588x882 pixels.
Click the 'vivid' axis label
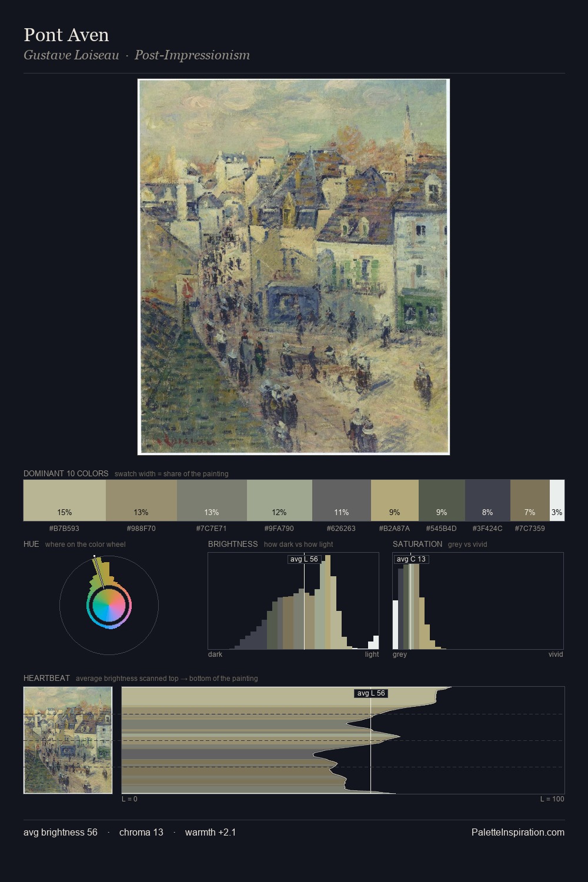coord(556,654)
